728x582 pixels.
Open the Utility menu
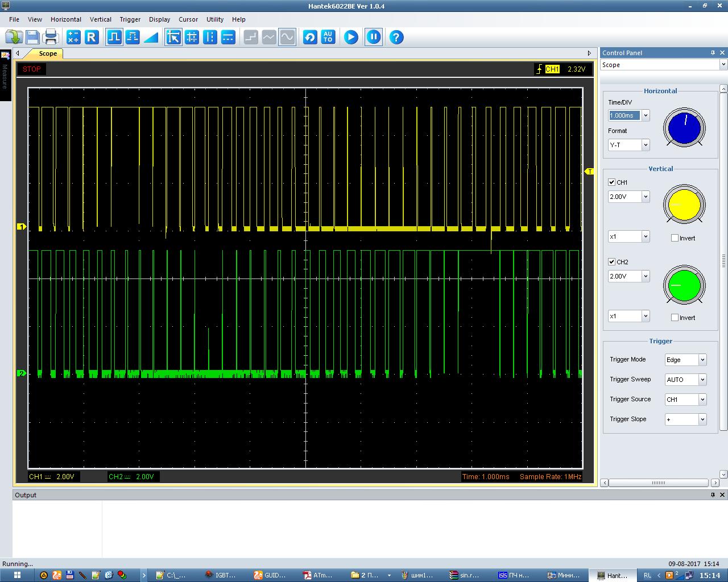pyautogui.click(x=214, y=19)
